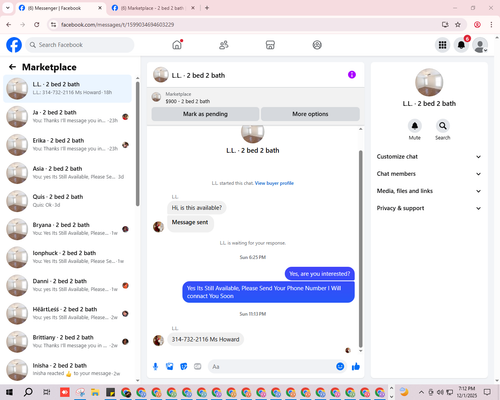This screenshot has width=500, height=400.
Task: Open the Facebook logo home link
Action: (x=14, y=45)
